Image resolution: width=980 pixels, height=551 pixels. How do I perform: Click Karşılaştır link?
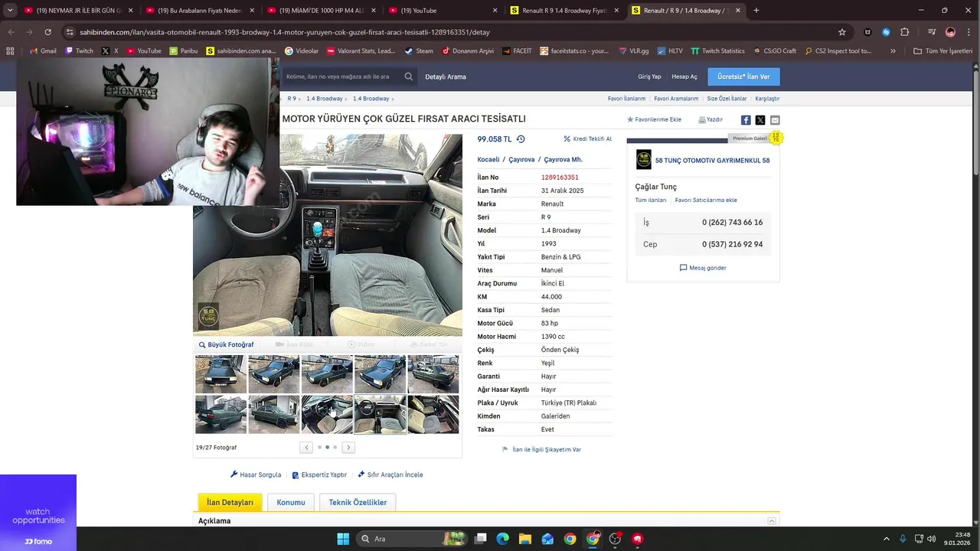tap(767, 99)
